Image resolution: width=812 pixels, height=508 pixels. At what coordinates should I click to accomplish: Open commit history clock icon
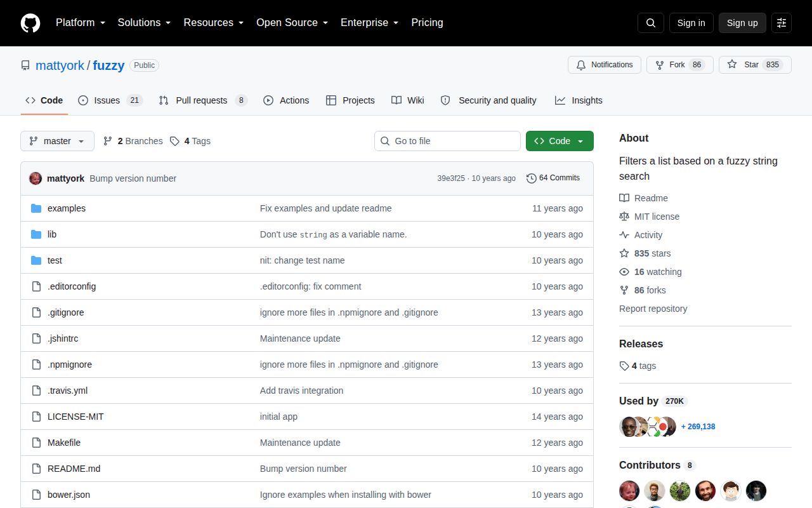(532, 178)
